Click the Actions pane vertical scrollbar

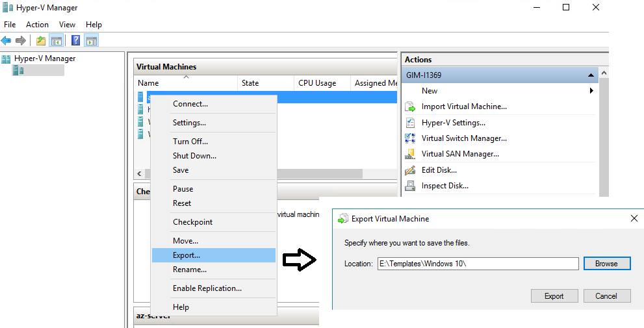[x=604, y=136]
